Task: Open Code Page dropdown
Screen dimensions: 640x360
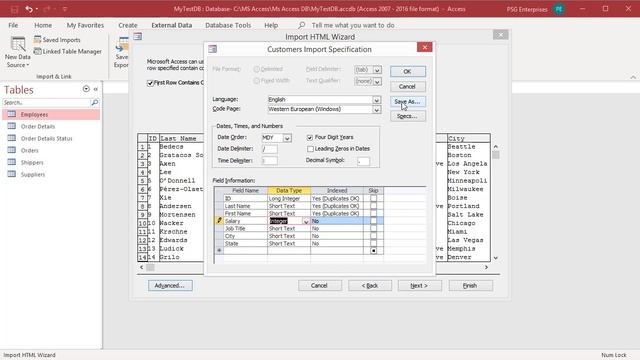Action: click(x=376, y=110)
